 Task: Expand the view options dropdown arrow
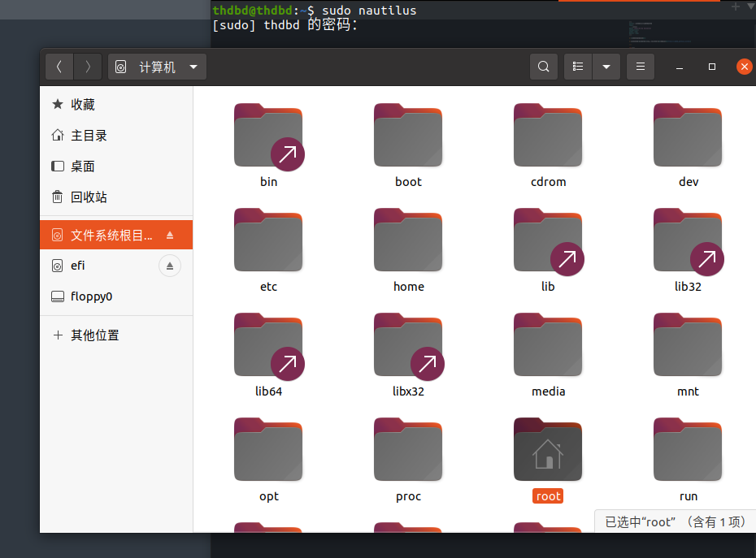point(606,67)
